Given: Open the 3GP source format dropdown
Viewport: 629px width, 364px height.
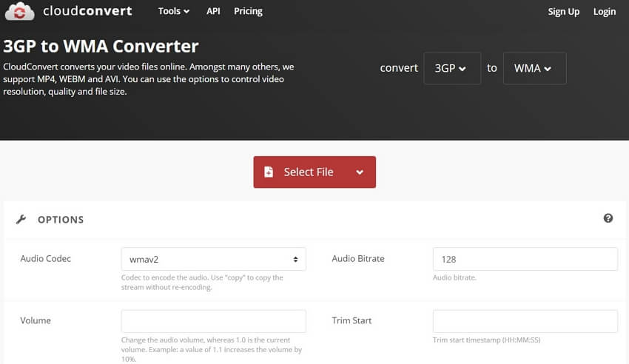Looking at the screenshot, I should 452,68.
